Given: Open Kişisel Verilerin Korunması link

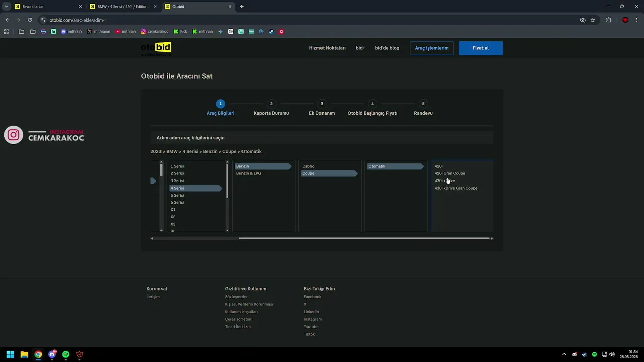Looking at the screenshot, I should coord(249,304).
